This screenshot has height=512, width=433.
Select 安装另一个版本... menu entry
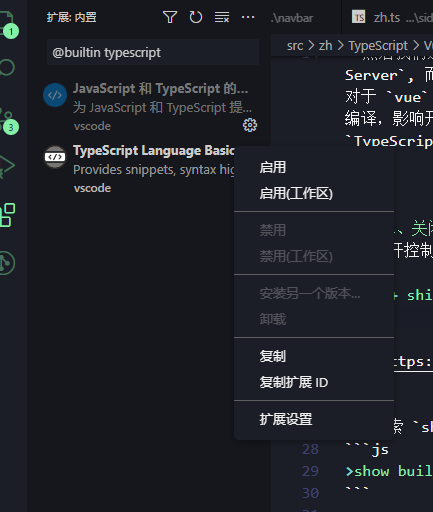(x=314, y=293)
